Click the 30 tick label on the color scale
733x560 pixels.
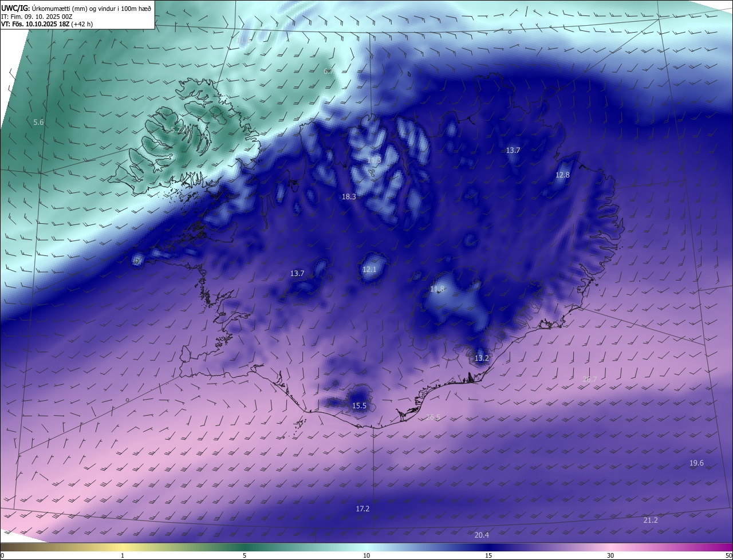coord(610,555)
